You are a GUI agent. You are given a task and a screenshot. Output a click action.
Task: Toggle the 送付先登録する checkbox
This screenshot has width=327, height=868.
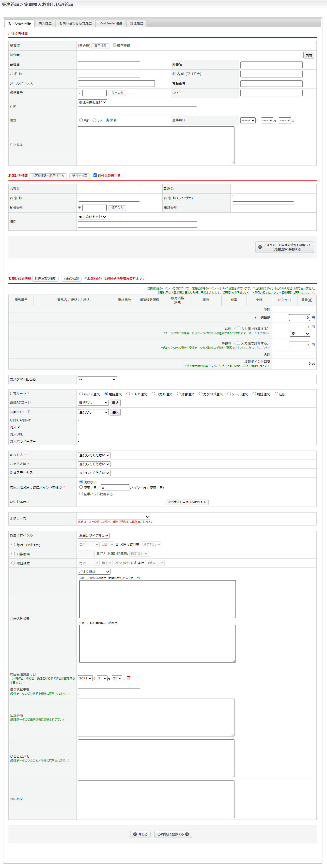point(95,175)
